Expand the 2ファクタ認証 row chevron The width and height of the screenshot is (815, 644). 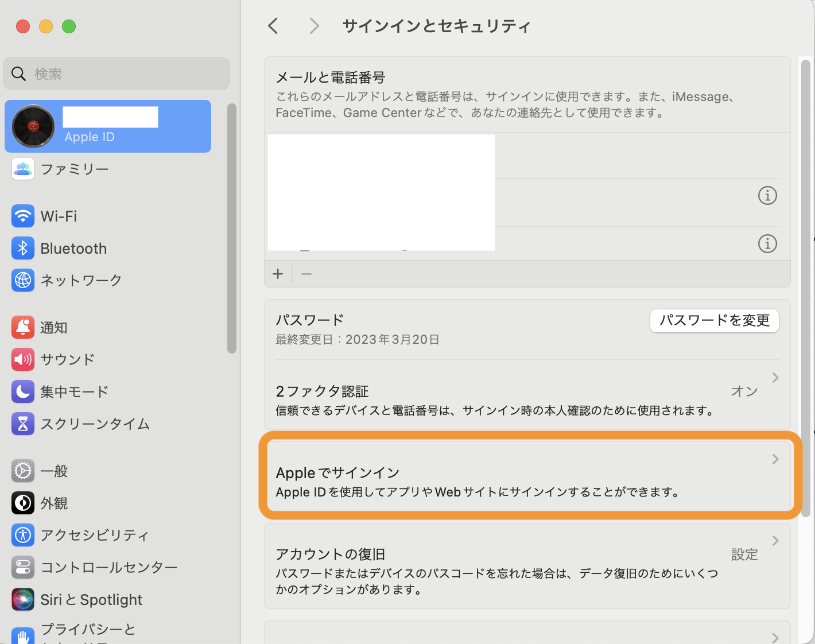775,377
